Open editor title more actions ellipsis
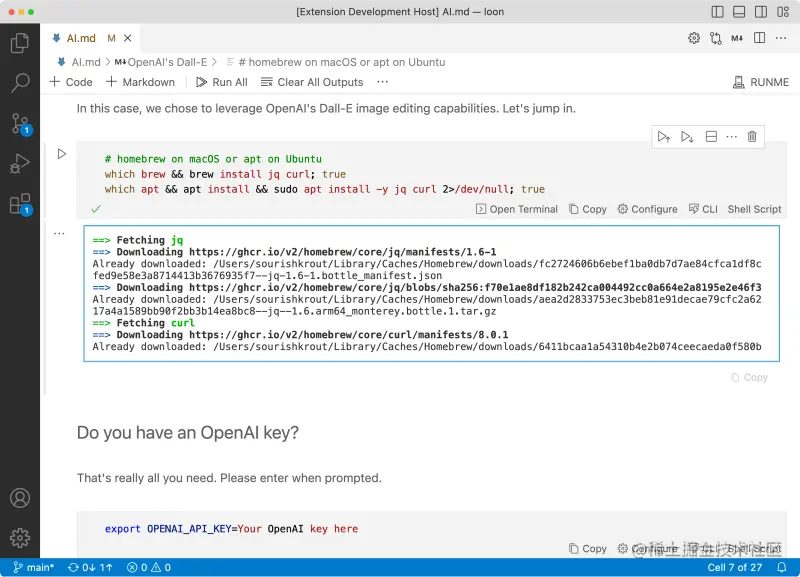 point(781,38)
